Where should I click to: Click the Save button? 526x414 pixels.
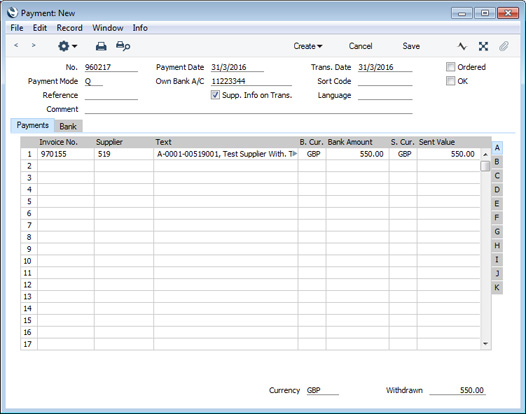pyautogui.click(x=411, y=46)
